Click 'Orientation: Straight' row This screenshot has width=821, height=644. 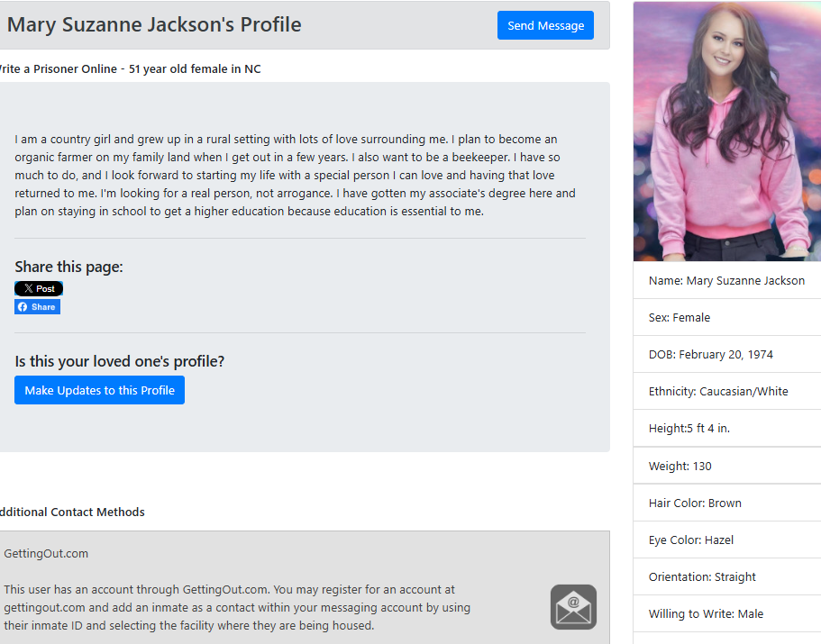(727, 576)
